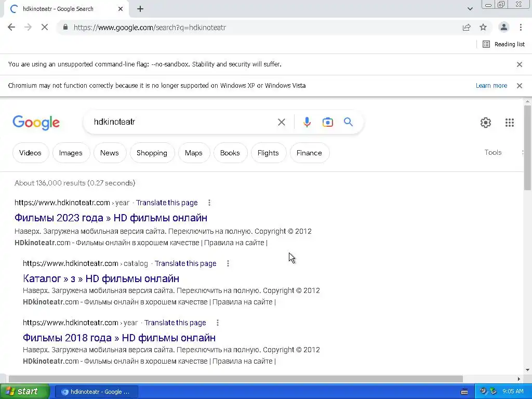
Task: Search by image with camera icon
Action: 327,122
